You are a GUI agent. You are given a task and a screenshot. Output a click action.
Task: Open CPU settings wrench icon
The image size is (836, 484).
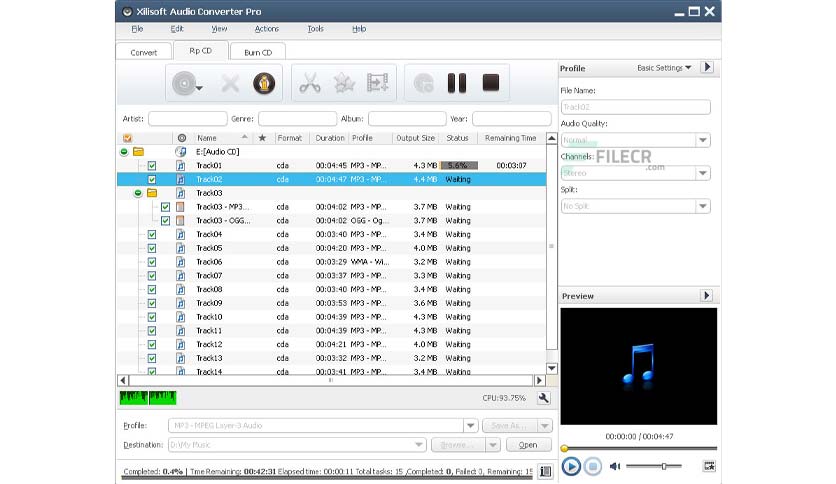click(x=543, y=398)
